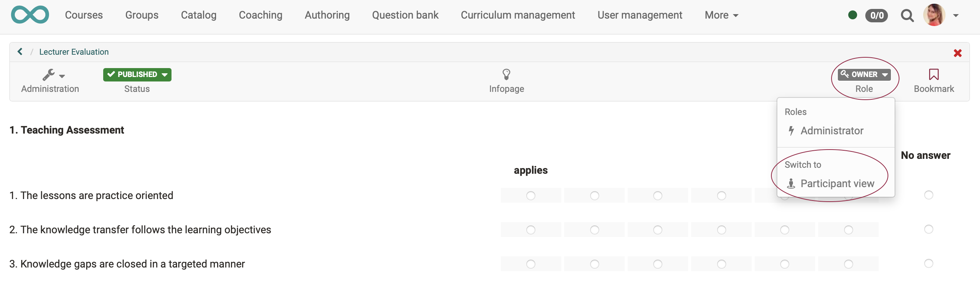
Task: Open the search magnifier icon
Action: (x=907, y=16)
